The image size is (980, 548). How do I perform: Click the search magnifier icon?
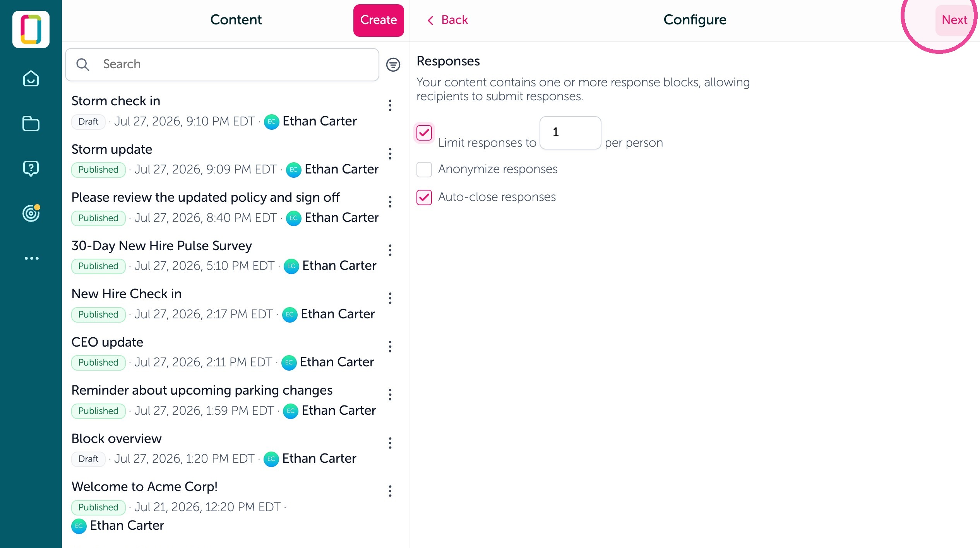82,64
